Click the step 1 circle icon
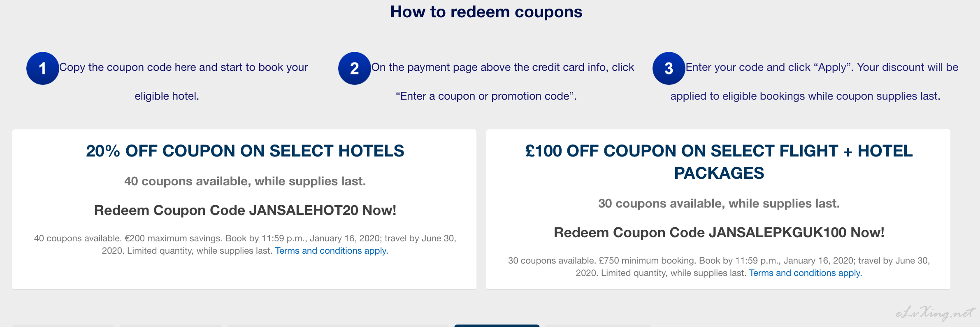 (x=43, y=68)
